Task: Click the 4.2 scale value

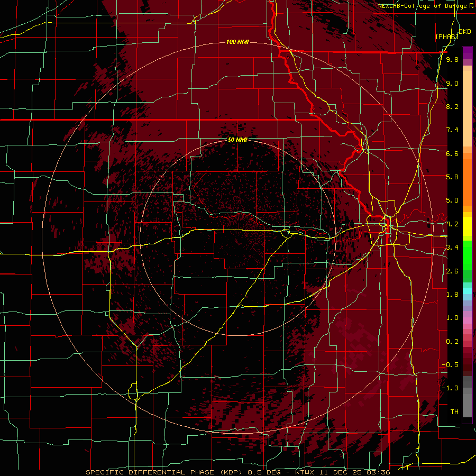Action: click(452, 224)
